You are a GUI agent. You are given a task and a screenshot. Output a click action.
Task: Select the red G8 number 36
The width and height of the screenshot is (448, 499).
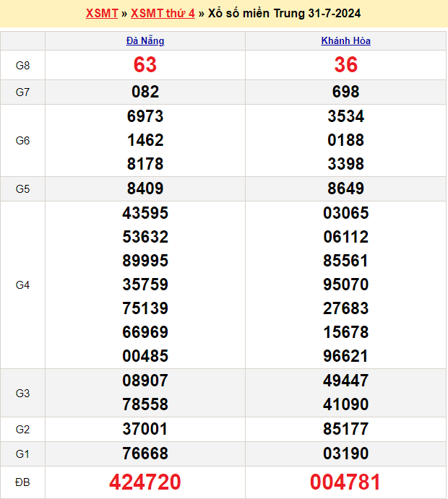[345, 65]
